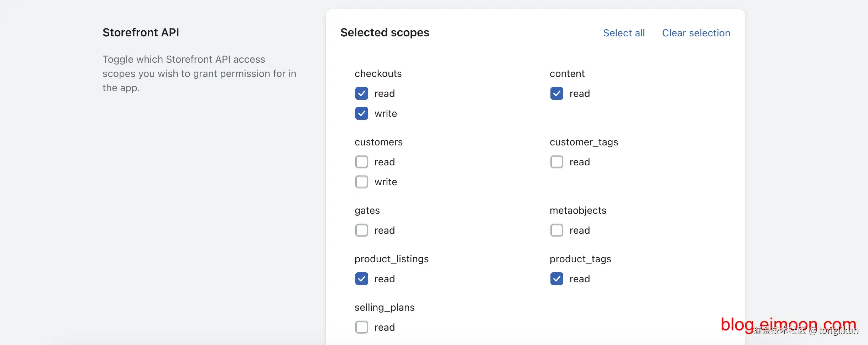Click the read label under gates

pyautogui.click(x=385, y=230)
